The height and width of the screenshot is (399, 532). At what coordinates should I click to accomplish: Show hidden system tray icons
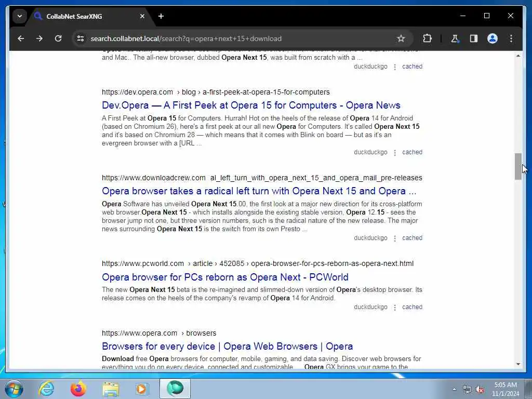[x=454, y=390]
